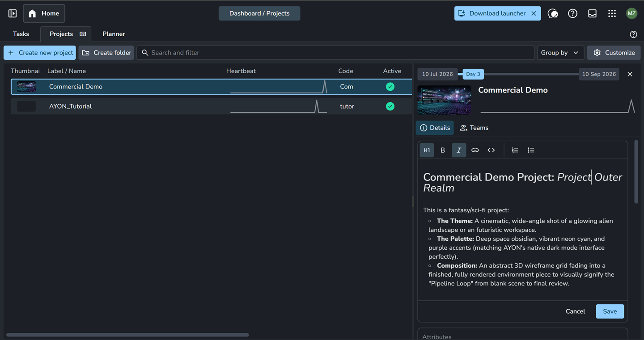Screen dimensions: 644x340
Task: Toggle Active status for AYON_Tutorial
Action: pyautogui.click(x=390, y=106)
